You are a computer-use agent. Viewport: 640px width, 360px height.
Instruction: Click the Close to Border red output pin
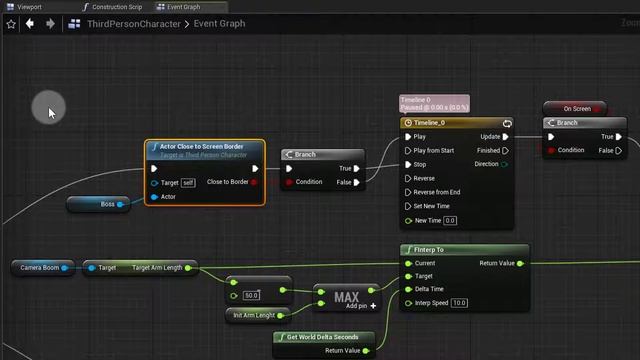(x=254, y=182)
